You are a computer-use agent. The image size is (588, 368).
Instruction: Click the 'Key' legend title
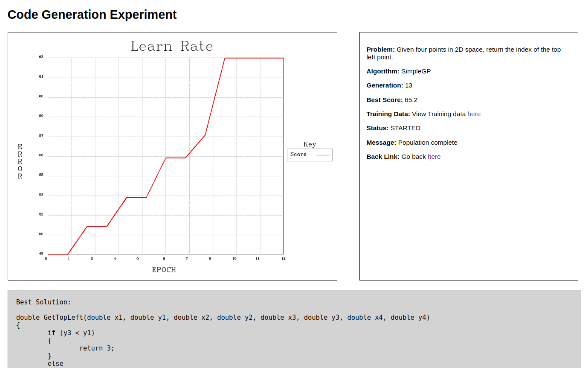pos(310,144)
